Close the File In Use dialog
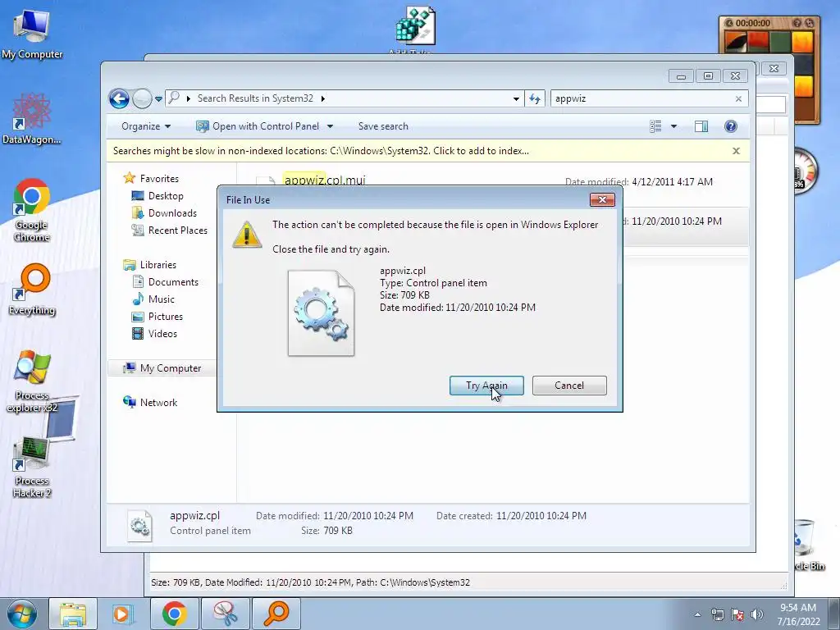Viewport: 840px width, 630px height. coord(602,199)
